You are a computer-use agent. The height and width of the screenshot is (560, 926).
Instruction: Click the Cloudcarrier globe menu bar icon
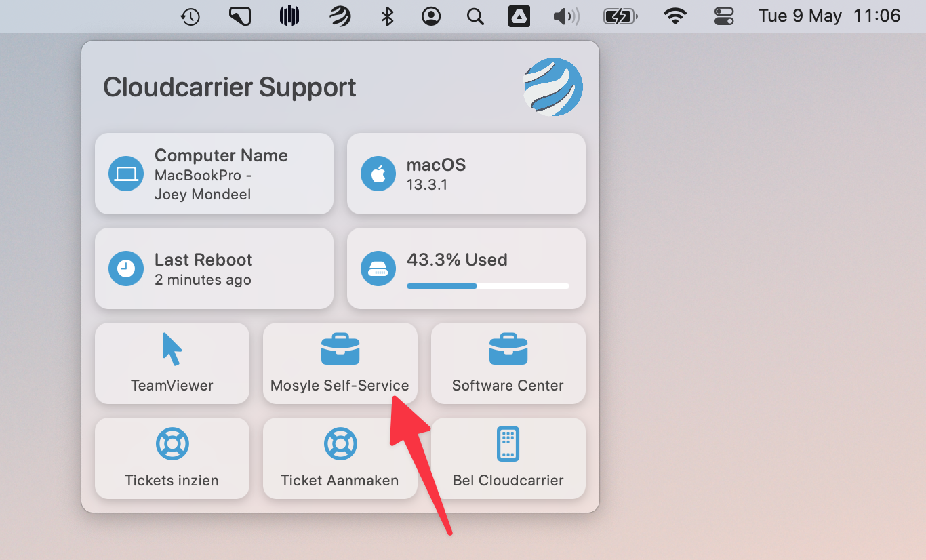pyautogui.click(x=340, y=16)
